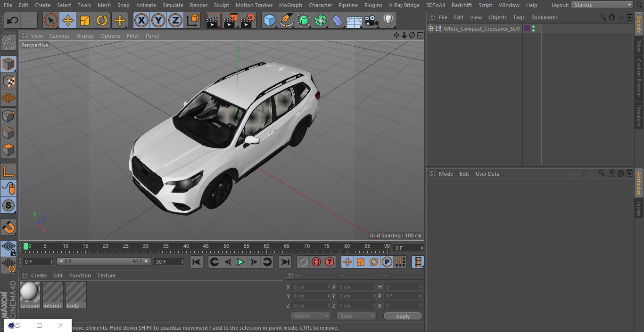This screenshot has width=644, height=332.
Task: Switch to Polygons mode
Action: coord(8,149)
